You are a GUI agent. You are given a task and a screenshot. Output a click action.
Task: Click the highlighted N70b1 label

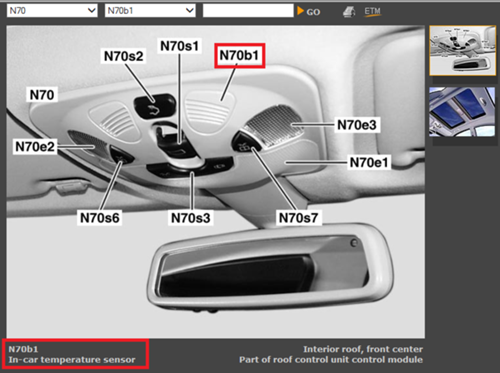coord(240,56)
